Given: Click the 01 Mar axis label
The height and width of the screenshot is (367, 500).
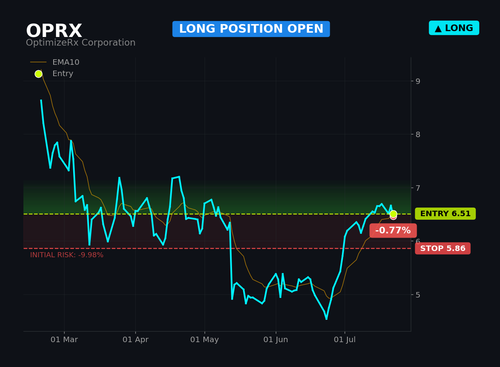Looking at the screenshot, I should tap(64, 340).
